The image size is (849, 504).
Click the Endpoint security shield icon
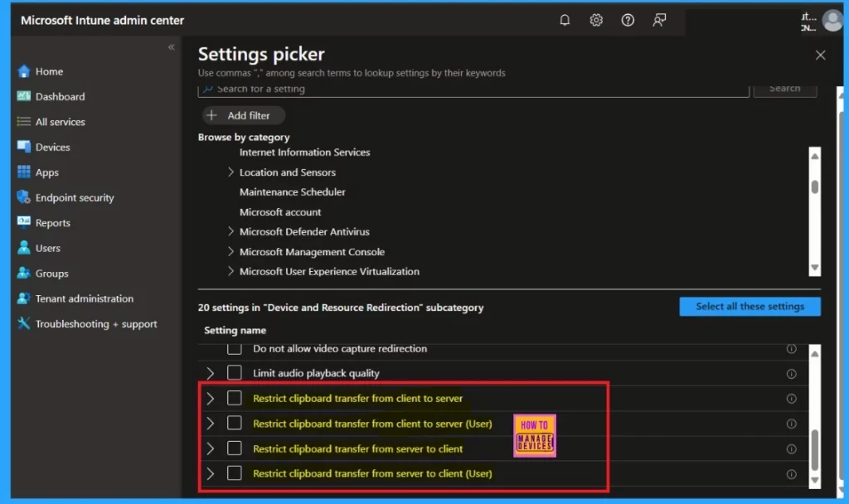click(x=24, y=197)
